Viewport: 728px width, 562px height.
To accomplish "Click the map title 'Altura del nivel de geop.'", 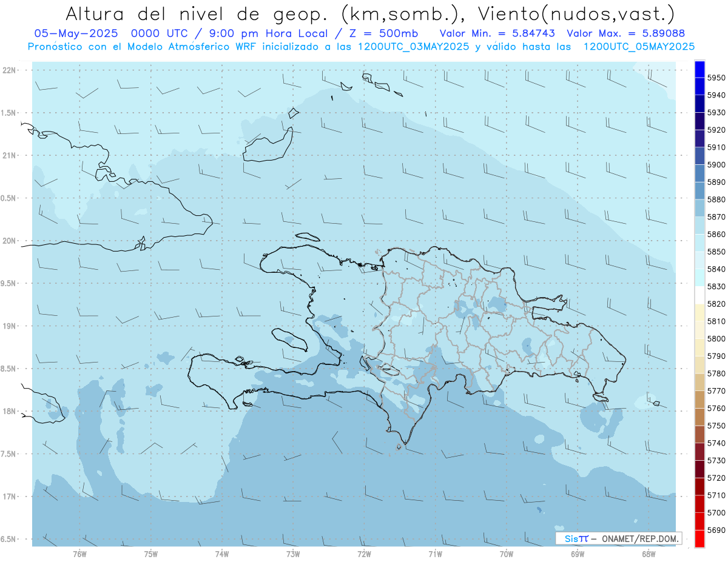I will point(196,13).
